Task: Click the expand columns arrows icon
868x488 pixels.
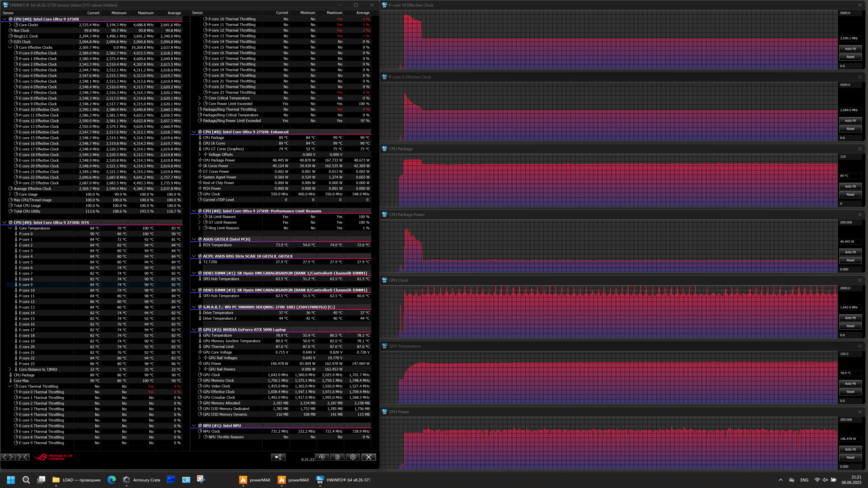Action: [8, 457]
